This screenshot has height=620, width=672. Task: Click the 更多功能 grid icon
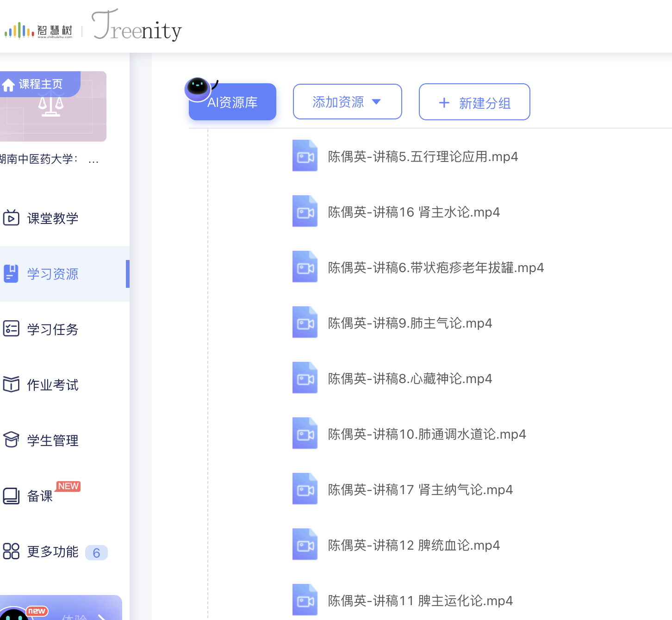11,552
